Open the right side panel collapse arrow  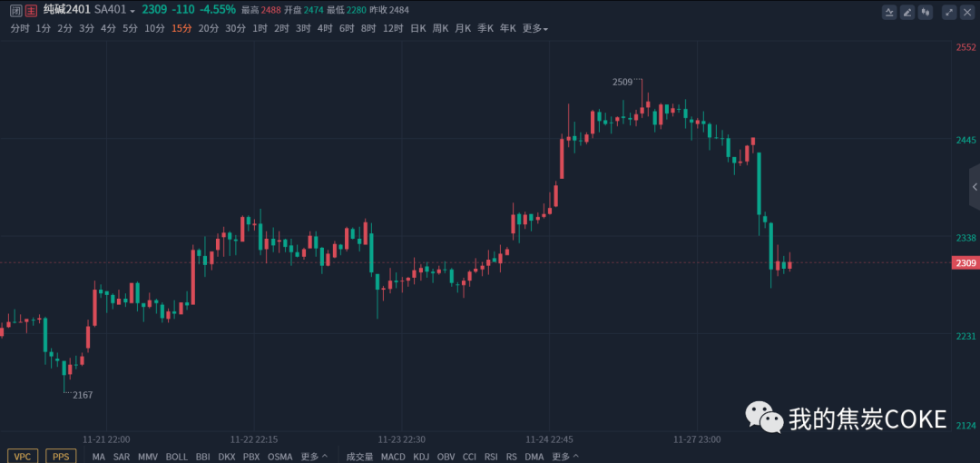point(975,187)
